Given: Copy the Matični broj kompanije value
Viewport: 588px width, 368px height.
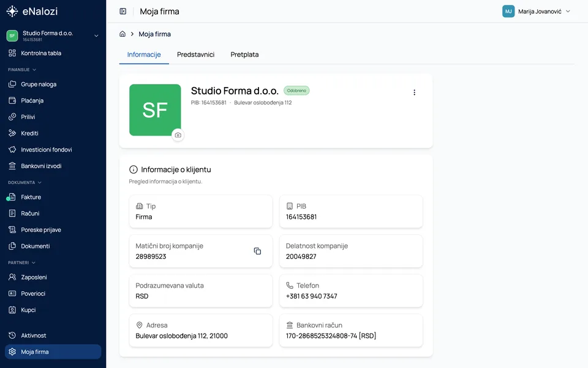Looking at the screenshot, I should pyautogui.click(x=257, y=251).
